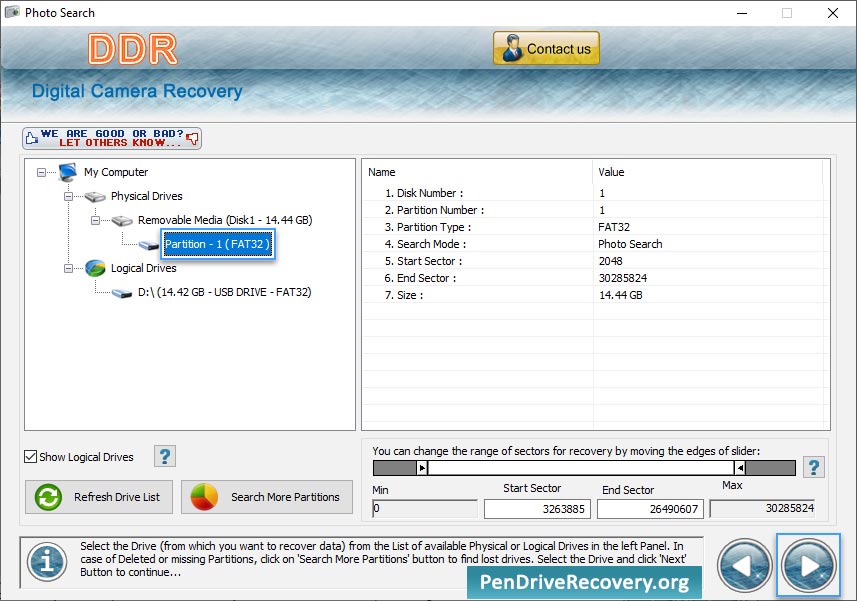
Task: Click the Partition - 1 drive icon
Action: coord(149,245)
